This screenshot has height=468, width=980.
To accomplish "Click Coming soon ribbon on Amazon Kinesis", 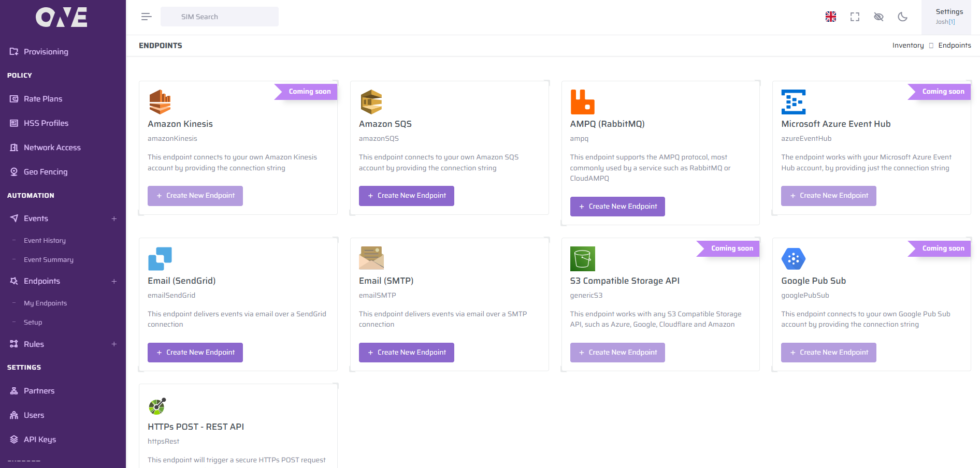I will pos(306,92).
